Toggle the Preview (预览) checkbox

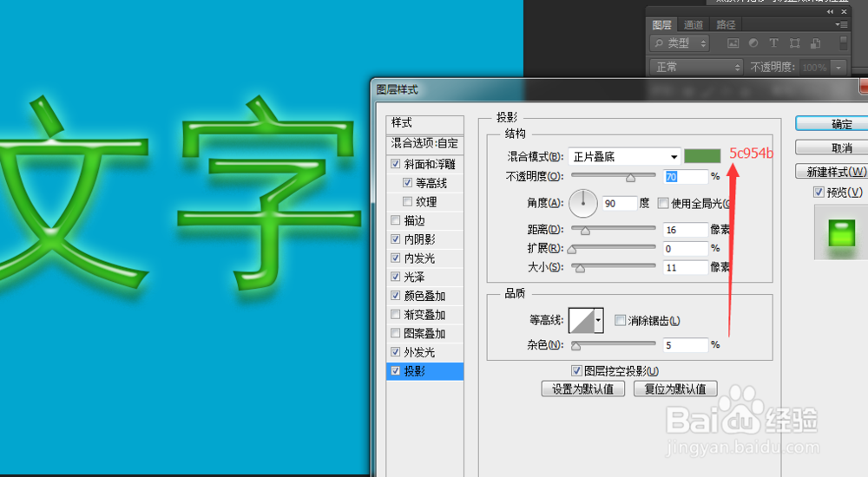pyautogui.click(x=819, y=192)
